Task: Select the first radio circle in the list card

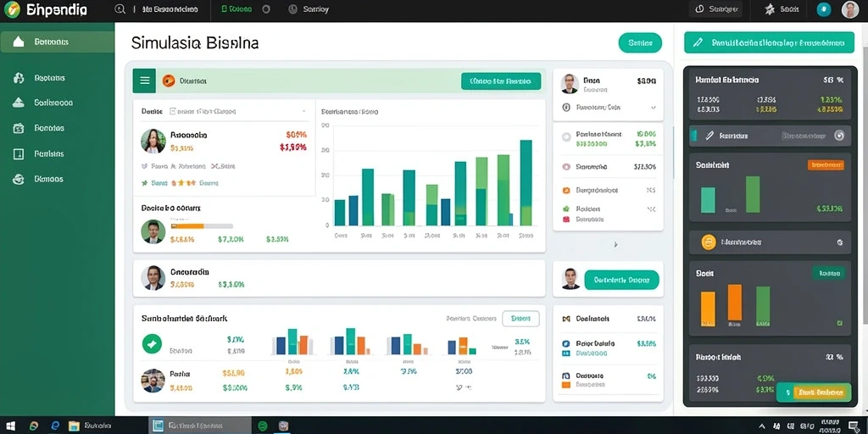Action: click(x=565, y=136)
